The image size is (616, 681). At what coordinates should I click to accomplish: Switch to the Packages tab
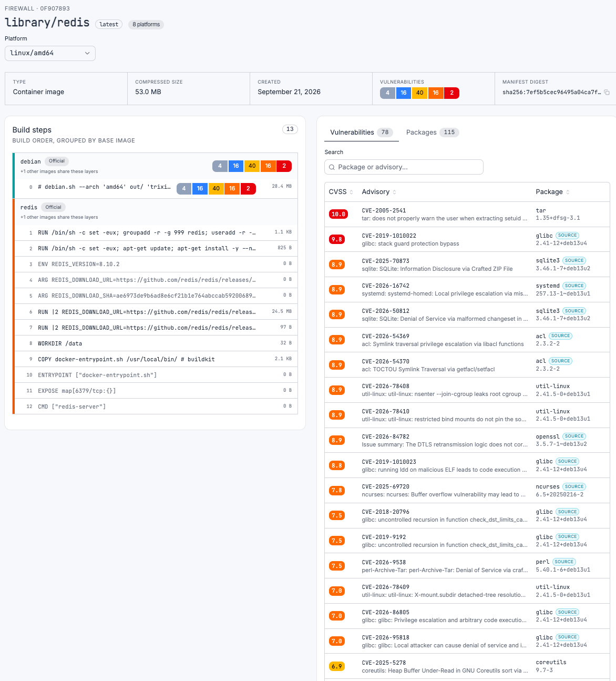[433, 133]
